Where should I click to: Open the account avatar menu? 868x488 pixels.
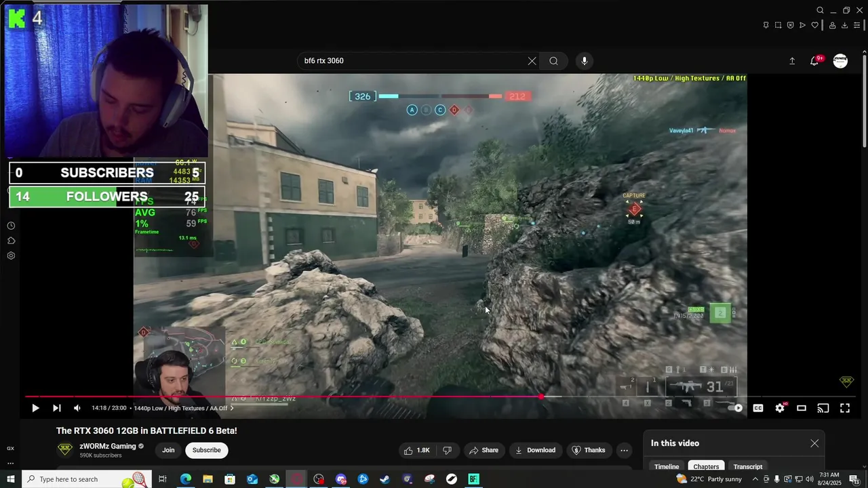[840, 61]
